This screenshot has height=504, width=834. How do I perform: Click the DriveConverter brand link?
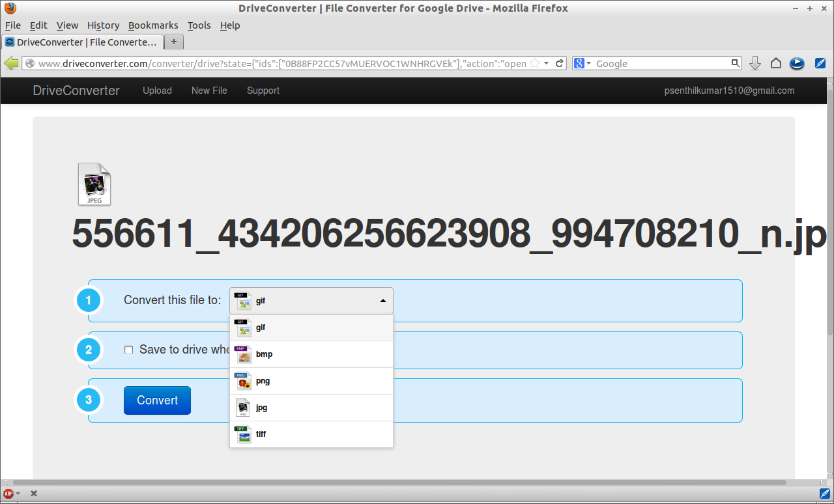76,91
